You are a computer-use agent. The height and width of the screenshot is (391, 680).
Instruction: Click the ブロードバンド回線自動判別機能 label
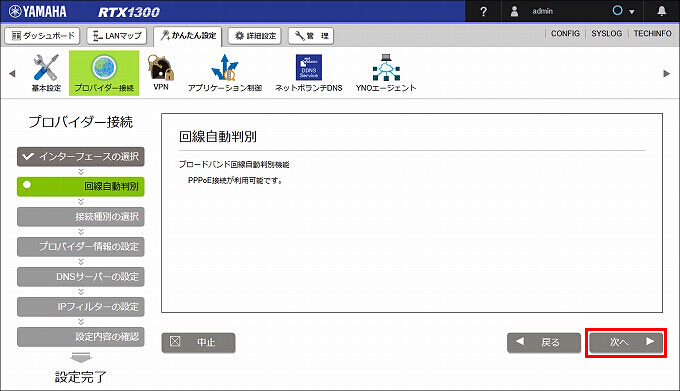[234, 164]
